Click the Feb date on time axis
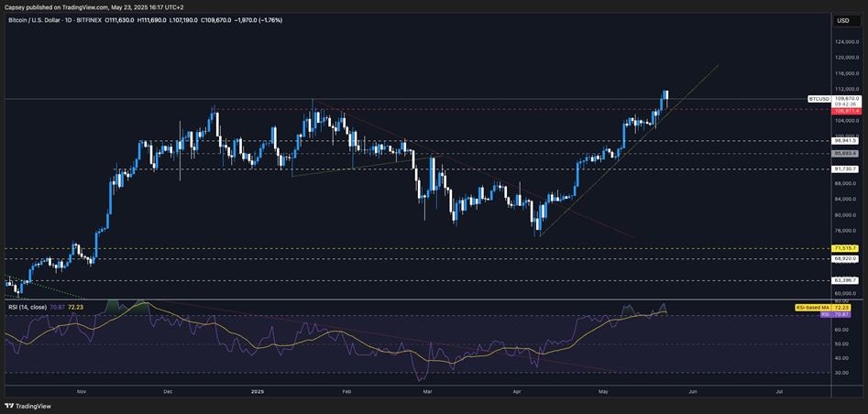868x414 pixels. [346, 390]
